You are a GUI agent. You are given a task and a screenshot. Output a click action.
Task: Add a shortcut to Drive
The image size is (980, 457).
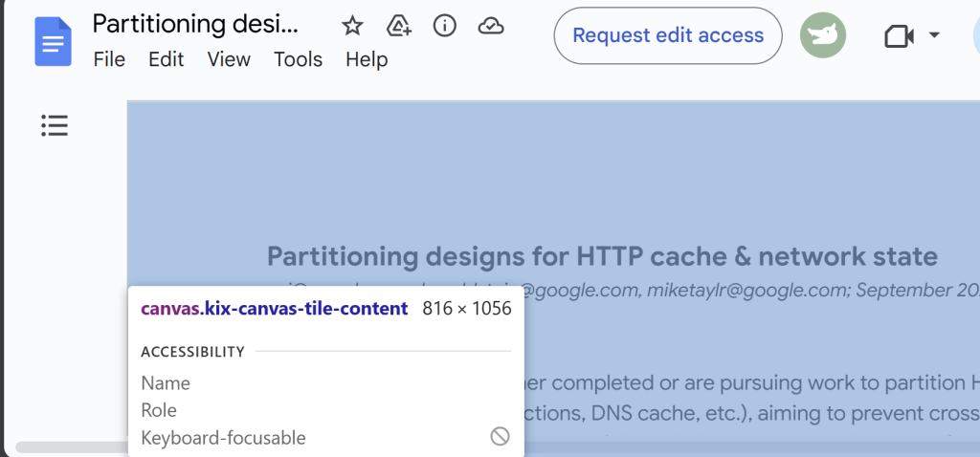(399, 26)
